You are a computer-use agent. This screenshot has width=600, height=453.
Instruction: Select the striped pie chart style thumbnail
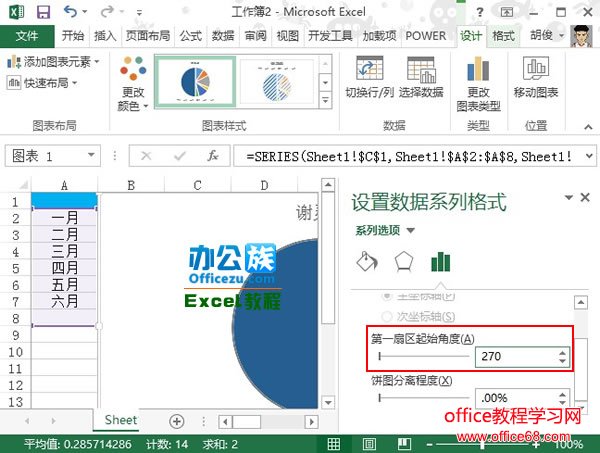click(x=277, y=81)
